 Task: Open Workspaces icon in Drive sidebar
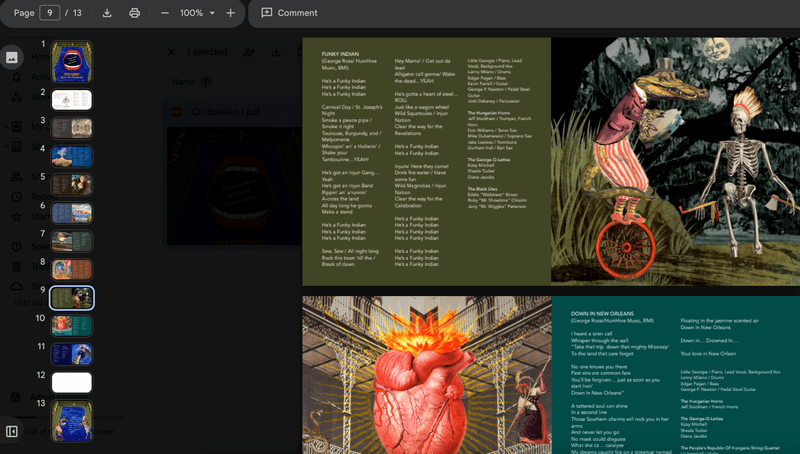(x=16, y=97)
